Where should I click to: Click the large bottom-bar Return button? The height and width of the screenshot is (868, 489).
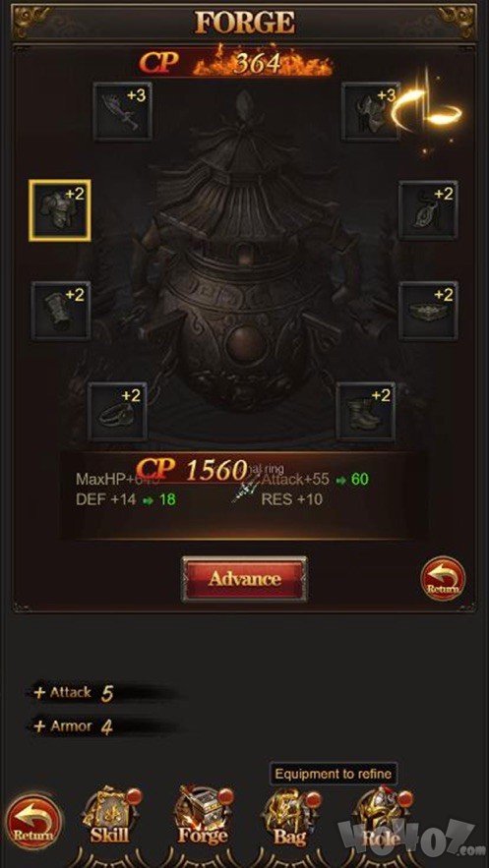pyautogui.click(x=33, y=822)
